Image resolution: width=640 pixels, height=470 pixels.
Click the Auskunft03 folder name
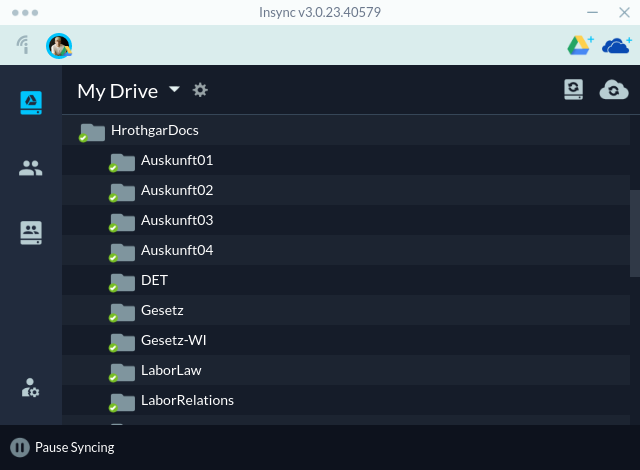(x=177, y=220)
